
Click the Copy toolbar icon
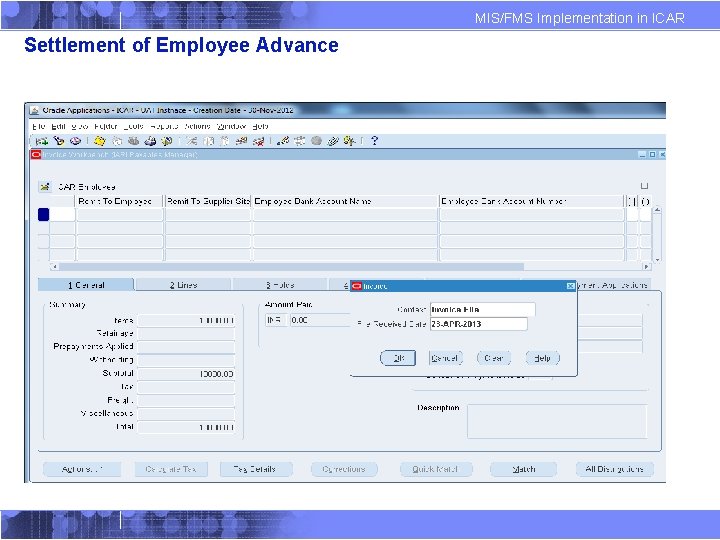pyautogui.click(x=208, y=141)
